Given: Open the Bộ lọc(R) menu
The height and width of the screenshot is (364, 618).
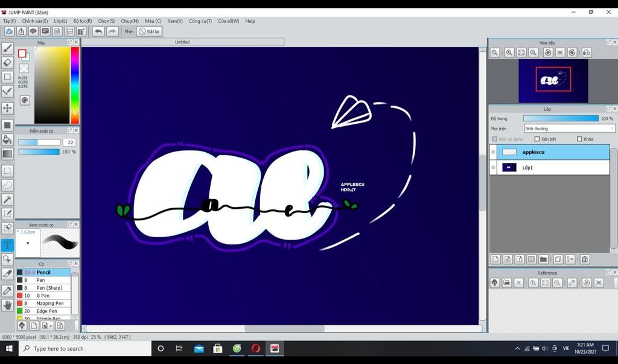Looking at the screenshot, I should (x=82, y=21).
